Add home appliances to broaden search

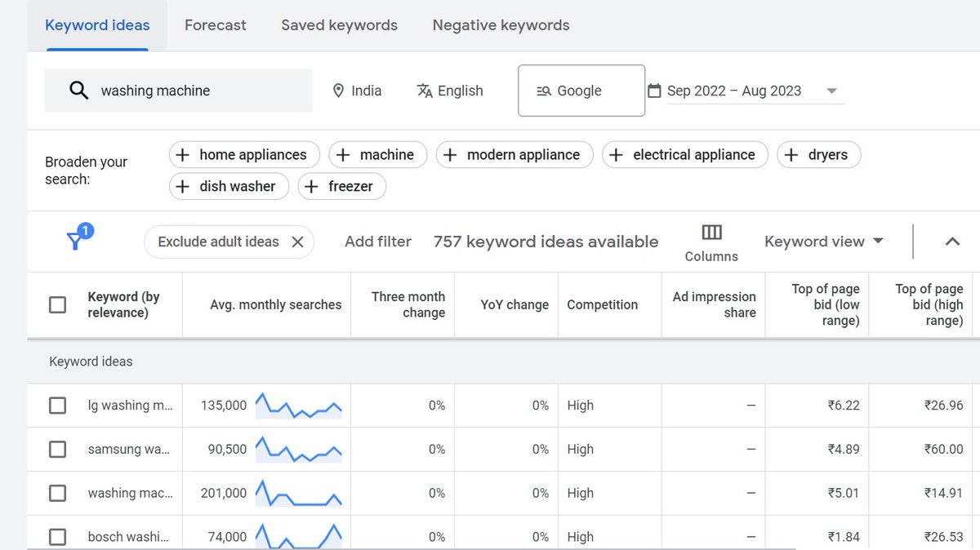pos(243,155)
